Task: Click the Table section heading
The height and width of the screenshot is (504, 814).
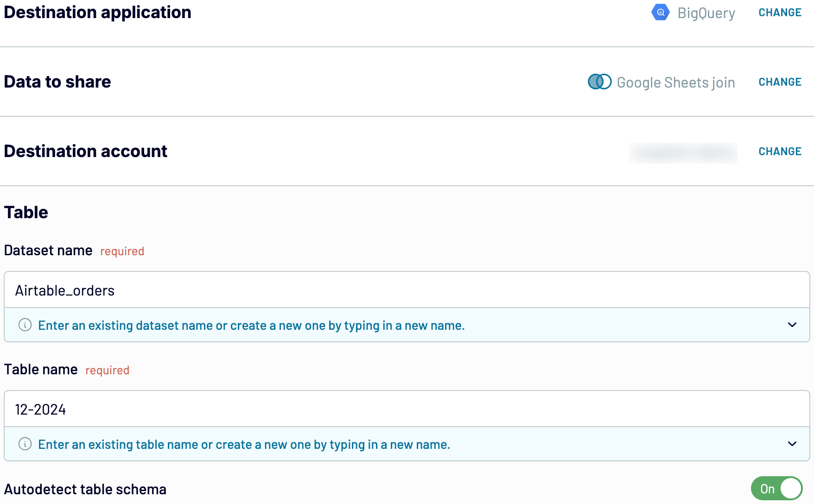Action: click(26, 212)
